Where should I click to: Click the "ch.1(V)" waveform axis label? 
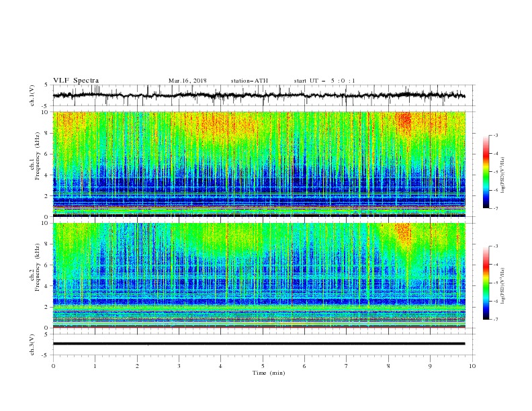[x=32, y=95]
